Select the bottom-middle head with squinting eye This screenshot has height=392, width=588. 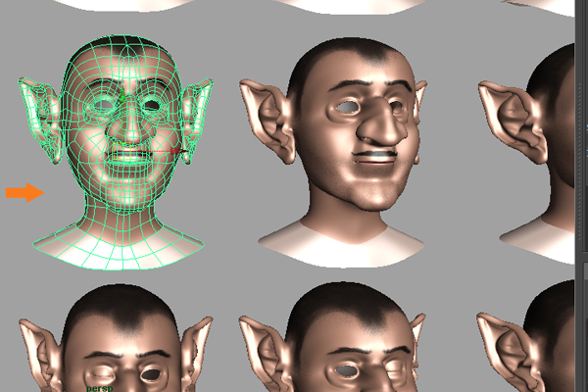click(333, 337)
